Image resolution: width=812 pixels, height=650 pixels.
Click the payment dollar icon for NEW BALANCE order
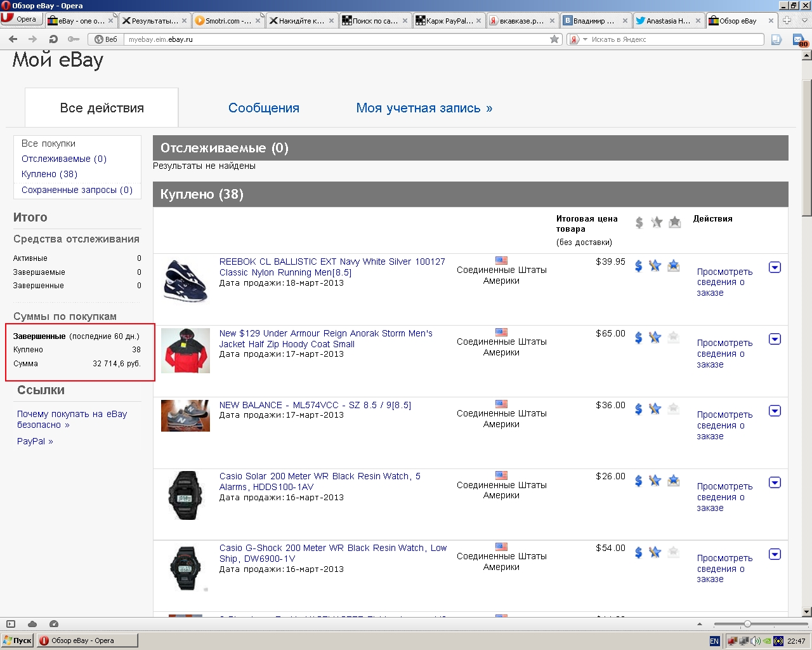pos(639,409)
